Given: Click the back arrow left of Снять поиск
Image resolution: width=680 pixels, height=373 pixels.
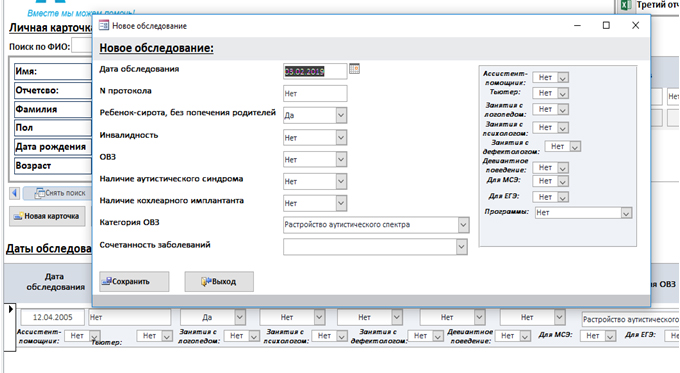Looking at the screenshot, I should (15, 193).
